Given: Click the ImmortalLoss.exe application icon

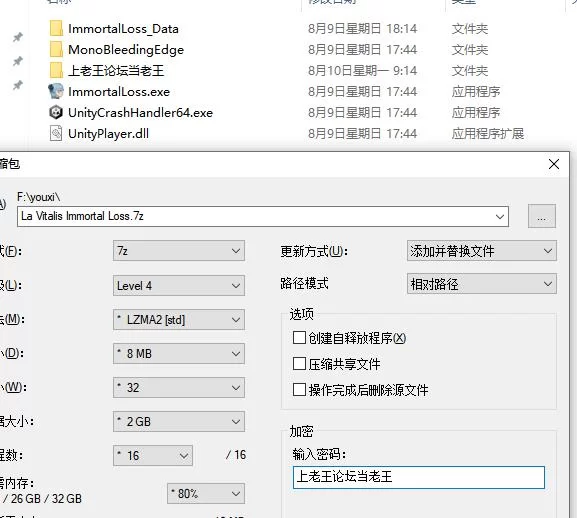Looking at the screenshot, I should pos(56,91).
